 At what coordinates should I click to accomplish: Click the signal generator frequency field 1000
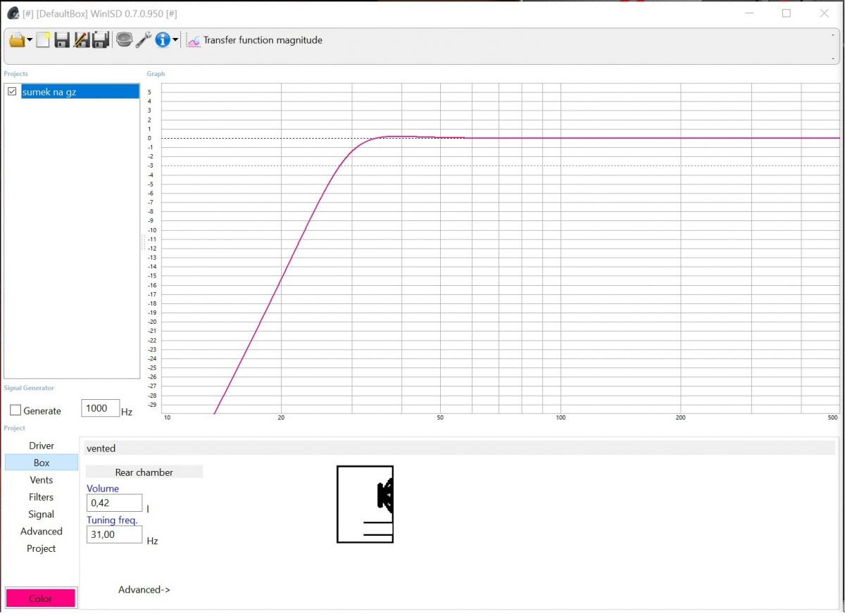pyautogui.click(x=100, y=408)
